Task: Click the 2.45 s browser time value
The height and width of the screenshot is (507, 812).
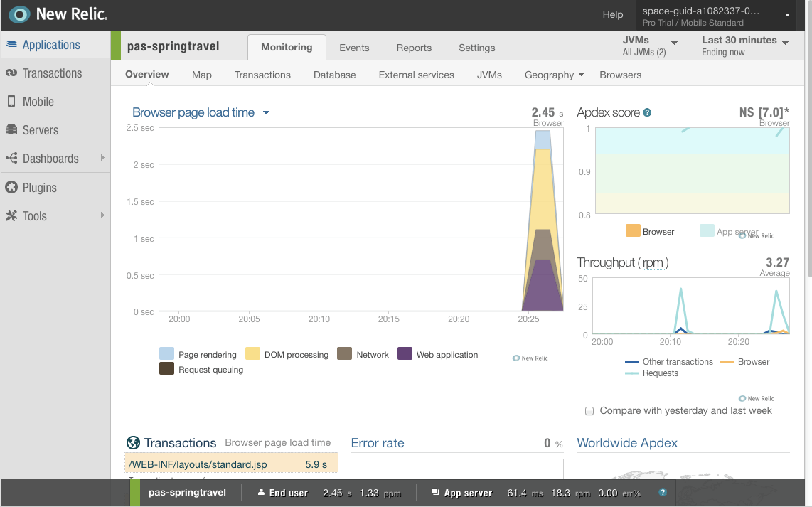Action: coord(547,112)
